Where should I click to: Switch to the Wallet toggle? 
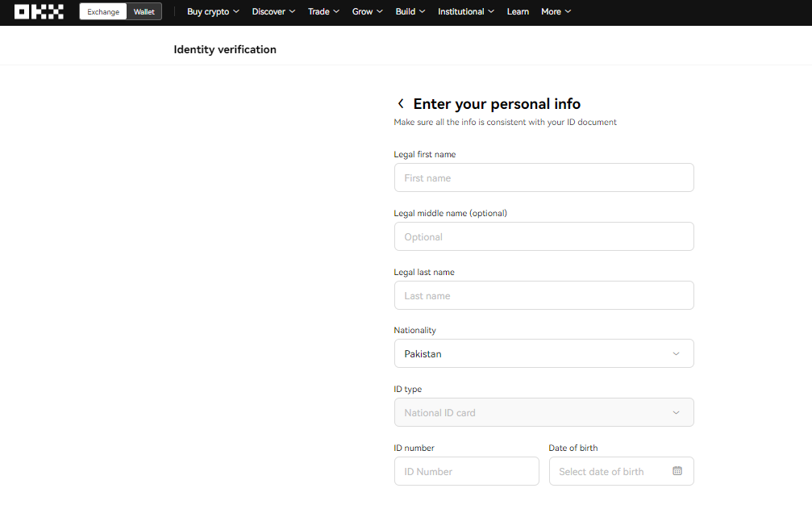point(144,11)
